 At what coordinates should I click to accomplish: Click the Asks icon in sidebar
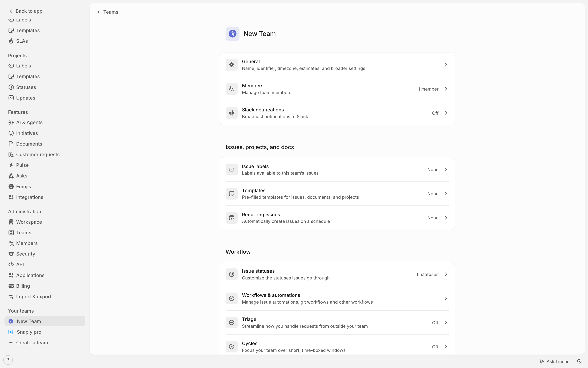click(11, 176)
